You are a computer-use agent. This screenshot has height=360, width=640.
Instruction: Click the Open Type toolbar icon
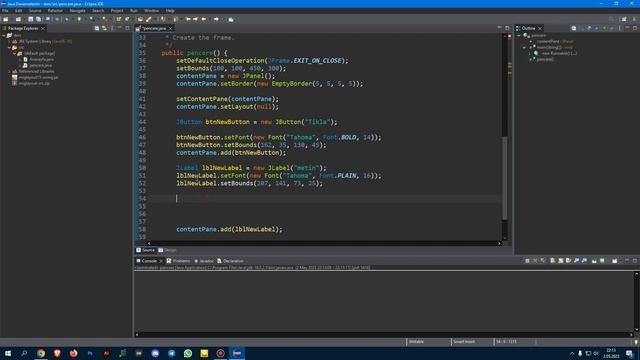[x=140, y=19]
